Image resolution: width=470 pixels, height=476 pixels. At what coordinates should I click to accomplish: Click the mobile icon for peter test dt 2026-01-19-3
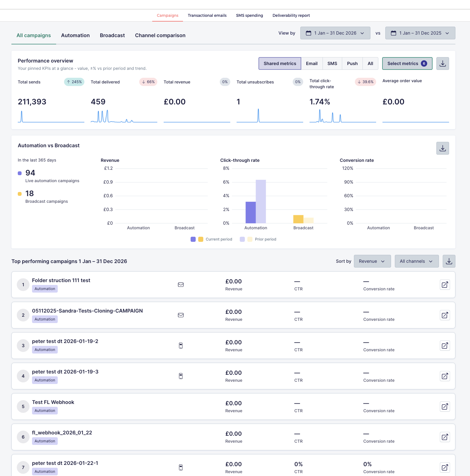pos(181,376)
